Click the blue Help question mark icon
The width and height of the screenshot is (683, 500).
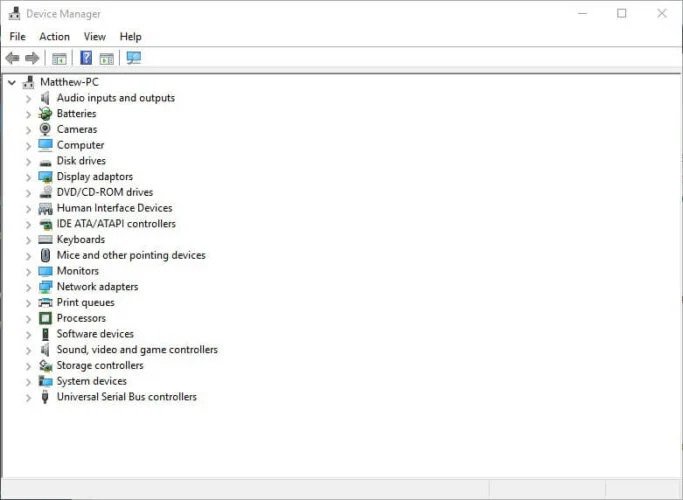(86, 58)
